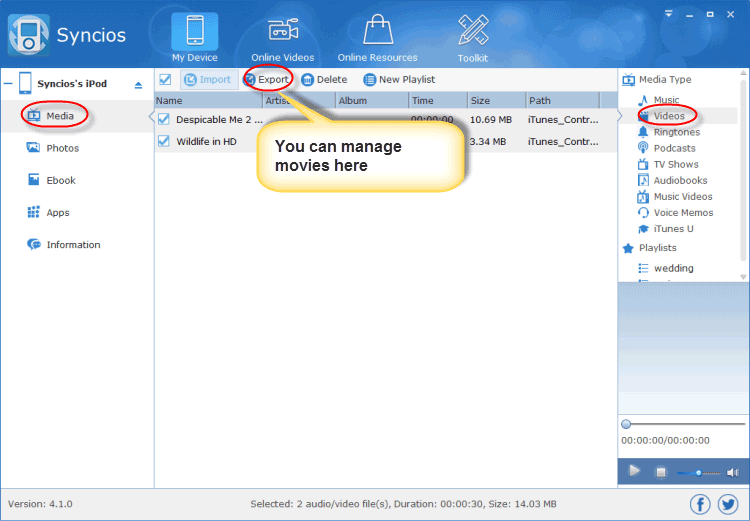Click the Version: 4.1.0 status text
This screenshot has width=750, height=521.
40,504
